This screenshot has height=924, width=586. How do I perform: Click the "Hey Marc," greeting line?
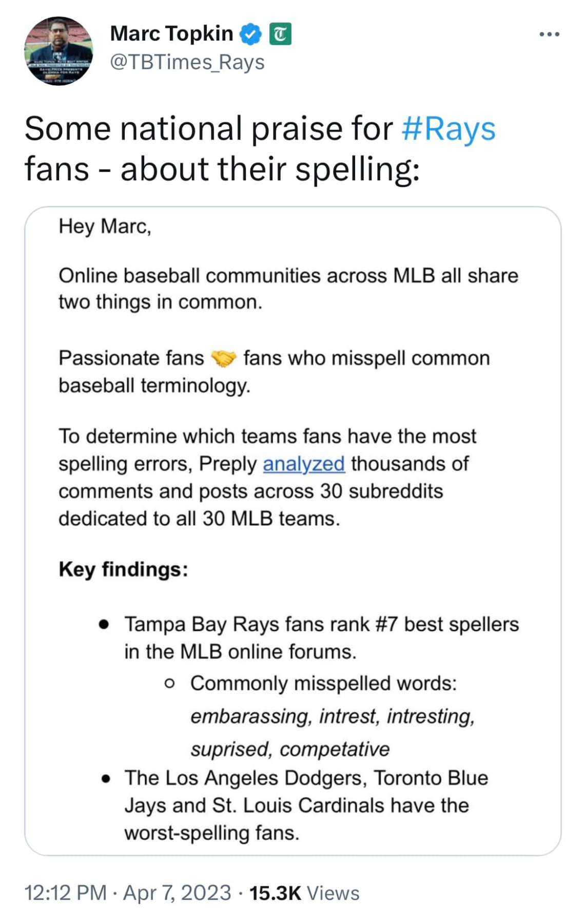click(105, 226)
